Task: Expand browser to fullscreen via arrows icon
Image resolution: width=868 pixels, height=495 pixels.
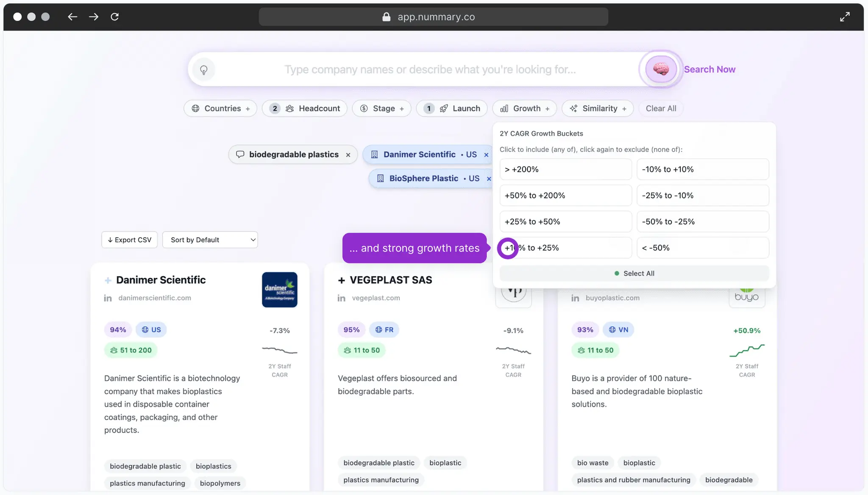Action: point(845,17)
